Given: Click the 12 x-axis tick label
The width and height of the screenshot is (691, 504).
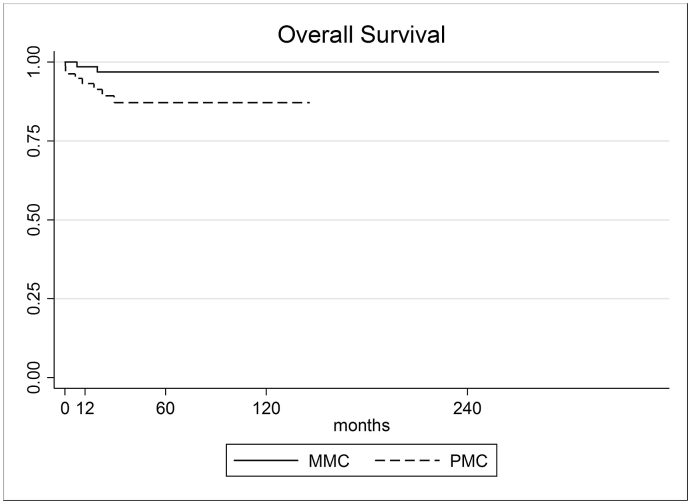Looking at the screenshot, I should [x=85, y=409].
